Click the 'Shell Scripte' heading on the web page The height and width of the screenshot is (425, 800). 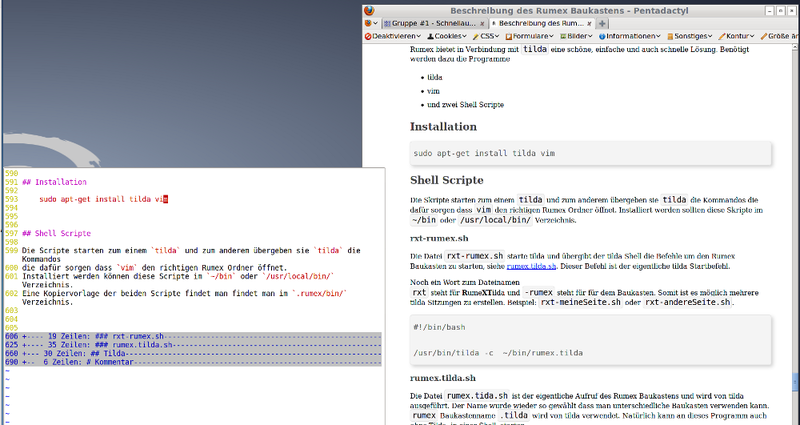[x=446, y=180]
